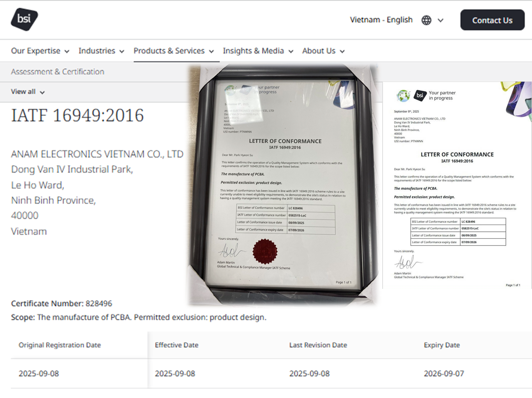Viewport: 532px width, 398px height.
Task: Click the IATF 16949:2016 page heading
Action: click(77, 115)
